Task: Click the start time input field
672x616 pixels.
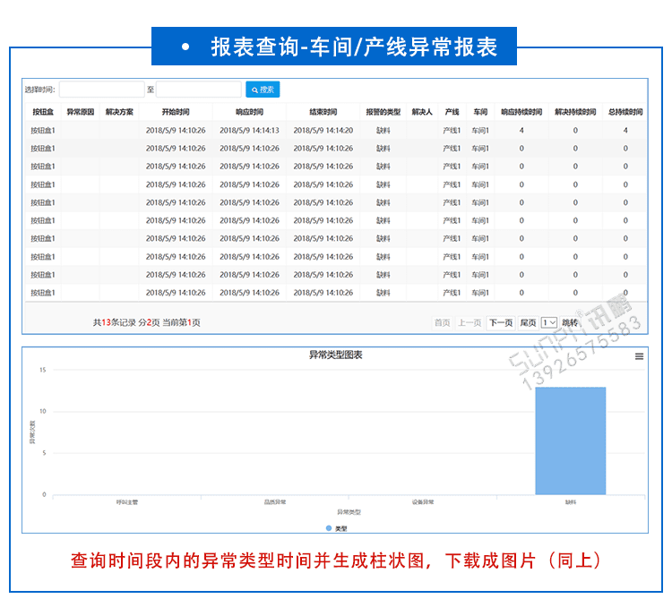Action: (101, 90)
